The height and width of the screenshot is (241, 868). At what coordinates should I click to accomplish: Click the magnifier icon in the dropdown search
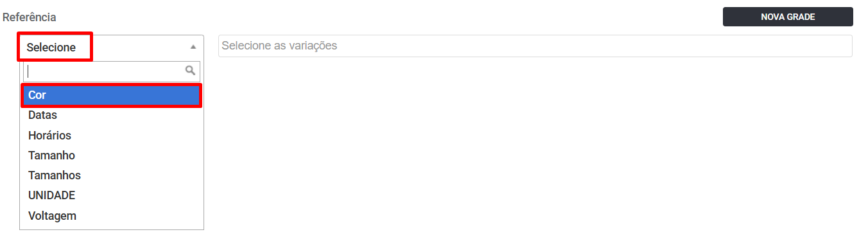(x=190, y=71)
